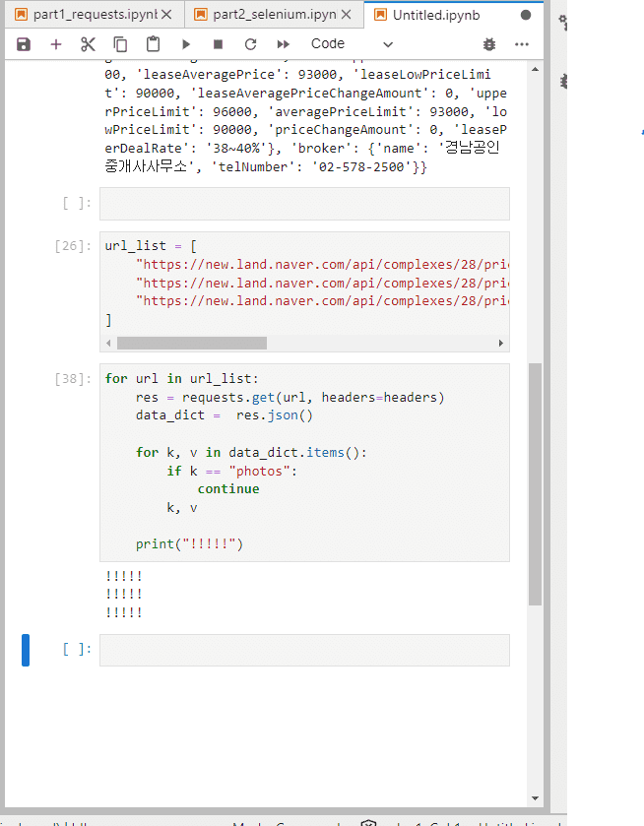This screenshot has height=826, width=644.
Task: Click inside the url_list code cell
Action: pyautogui.click(x=304, y=291)
